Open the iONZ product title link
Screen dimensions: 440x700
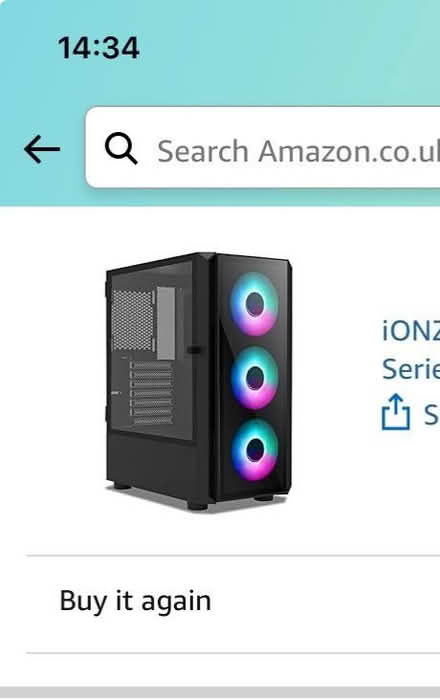(411, 350)
